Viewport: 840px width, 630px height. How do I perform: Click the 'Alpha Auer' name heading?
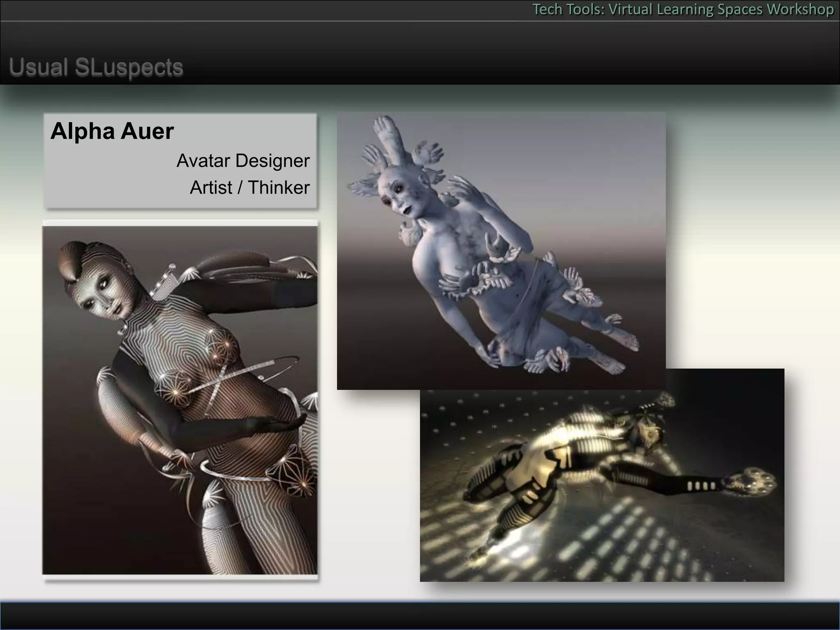(112, 131)
